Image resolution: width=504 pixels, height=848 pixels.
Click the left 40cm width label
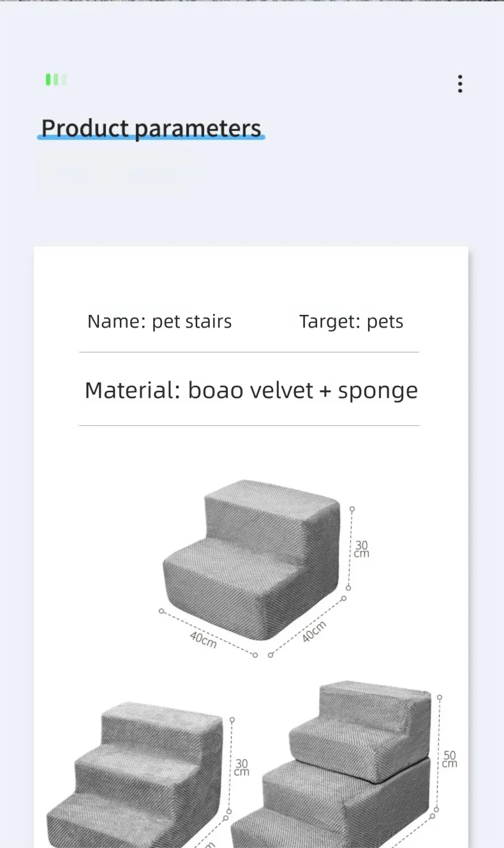[x=203, y=639]
